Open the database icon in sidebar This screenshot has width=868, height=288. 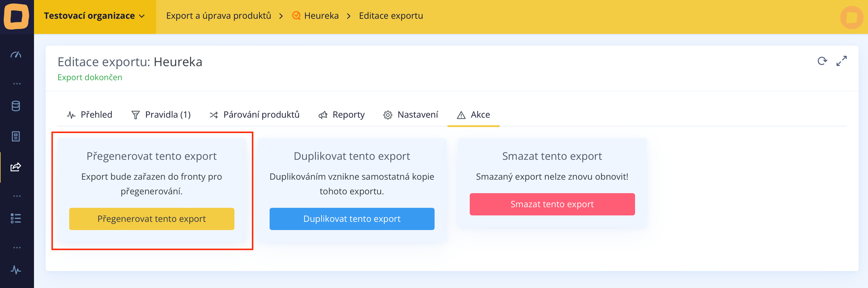click(x=16, y=106)
